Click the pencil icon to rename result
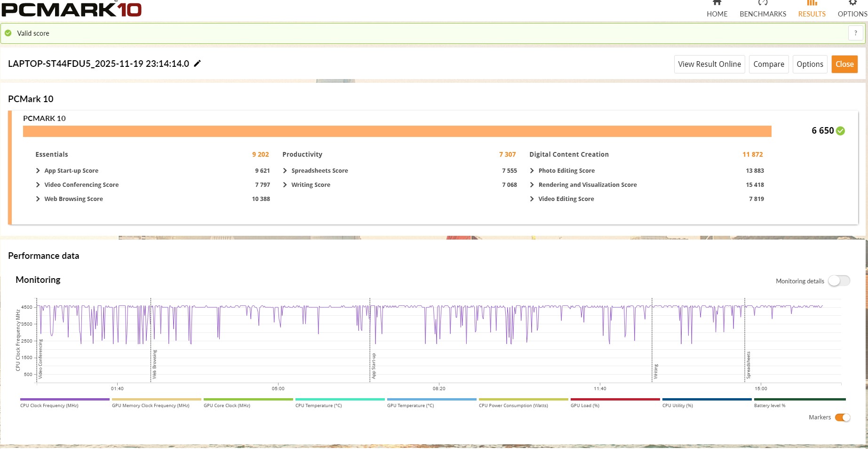868x449 pixels. tap(198, 64)
